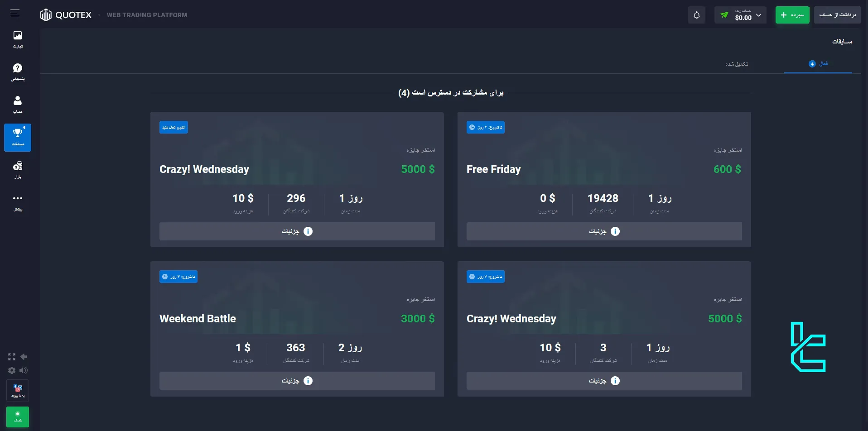Open the hamburger menu icon
This screenshot has height=431, width=868.
15,13
